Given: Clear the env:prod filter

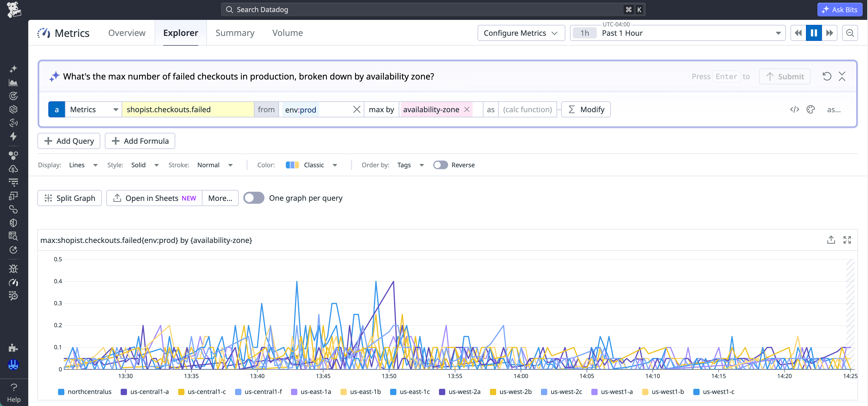Looking at the screenshot, I should point(356,109).
